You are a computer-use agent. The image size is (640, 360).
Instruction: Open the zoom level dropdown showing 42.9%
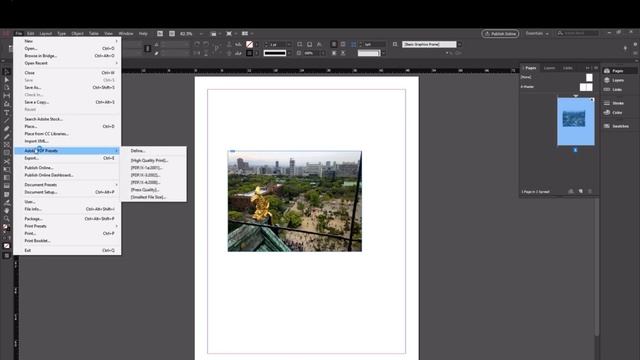pyautogui.click(x=201, y=33)
